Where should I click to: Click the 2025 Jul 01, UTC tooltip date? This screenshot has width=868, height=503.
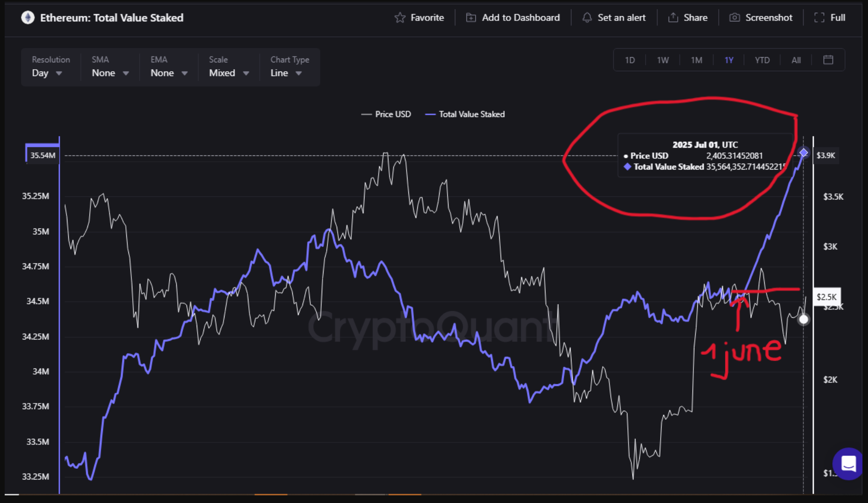705,145
